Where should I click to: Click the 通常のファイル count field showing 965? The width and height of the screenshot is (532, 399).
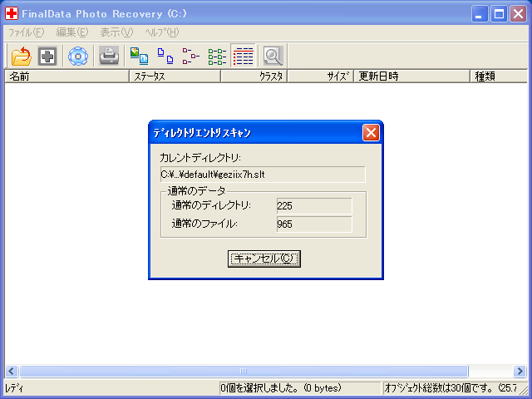(x=314, y=224)
